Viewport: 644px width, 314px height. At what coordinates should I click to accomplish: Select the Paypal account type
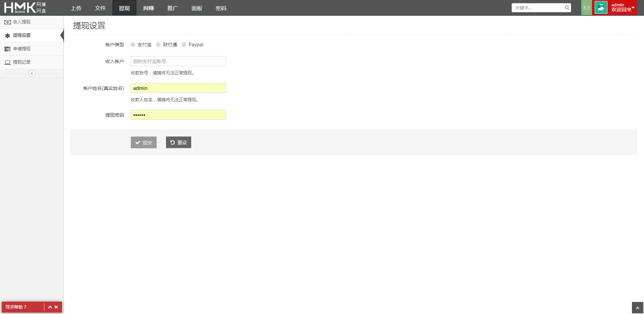184,44
